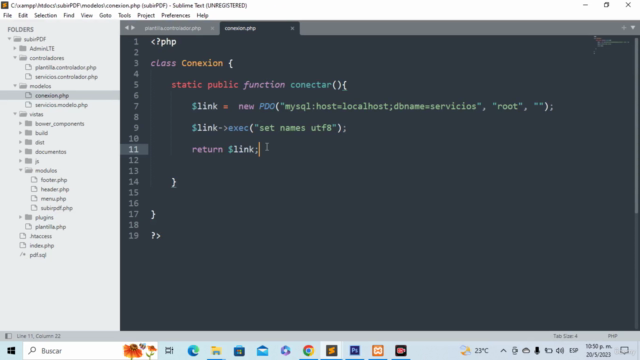
Task: Open Microsoft Store from taskbar
Action: pyautogui.click(x=239, y=351)
